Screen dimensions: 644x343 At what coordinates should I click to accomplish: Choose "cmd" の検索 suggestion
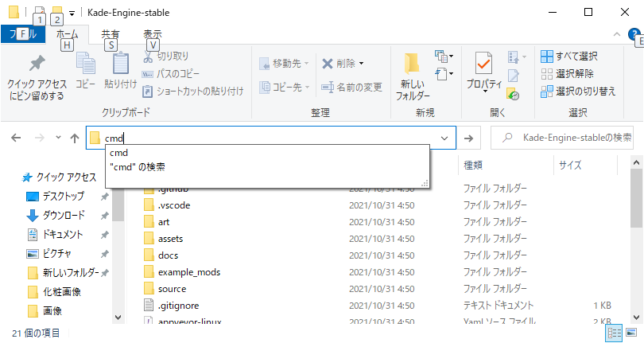pyautogui.click(x=267, y=167)
